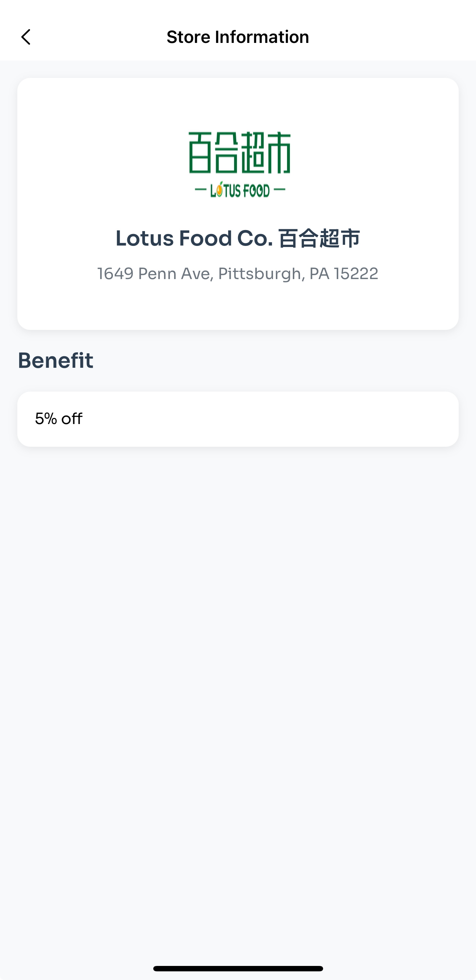
Task: Select the Lotus Food Co. store name heading
Action: tap(238, 238)
